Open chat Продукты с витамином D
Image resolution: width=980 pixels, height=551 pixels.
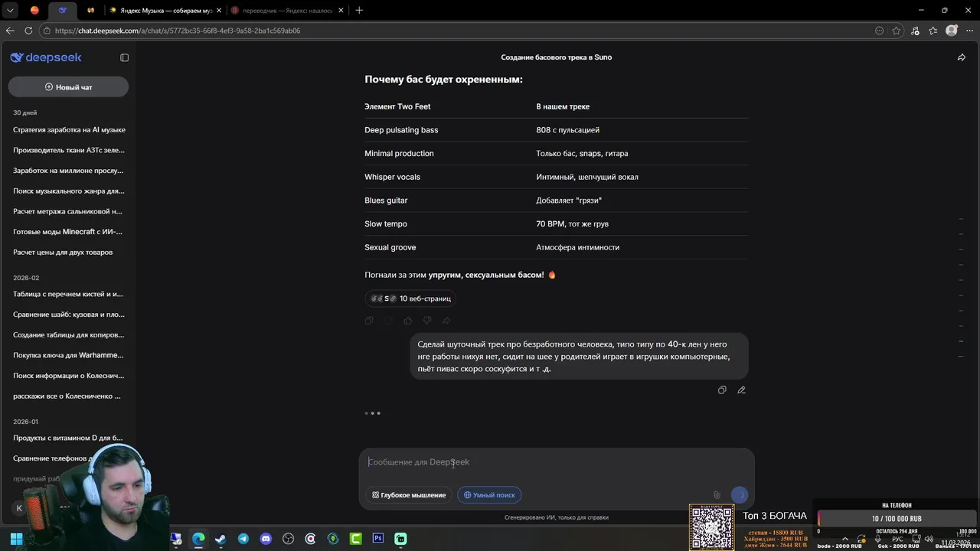click(x=69, y=438)
